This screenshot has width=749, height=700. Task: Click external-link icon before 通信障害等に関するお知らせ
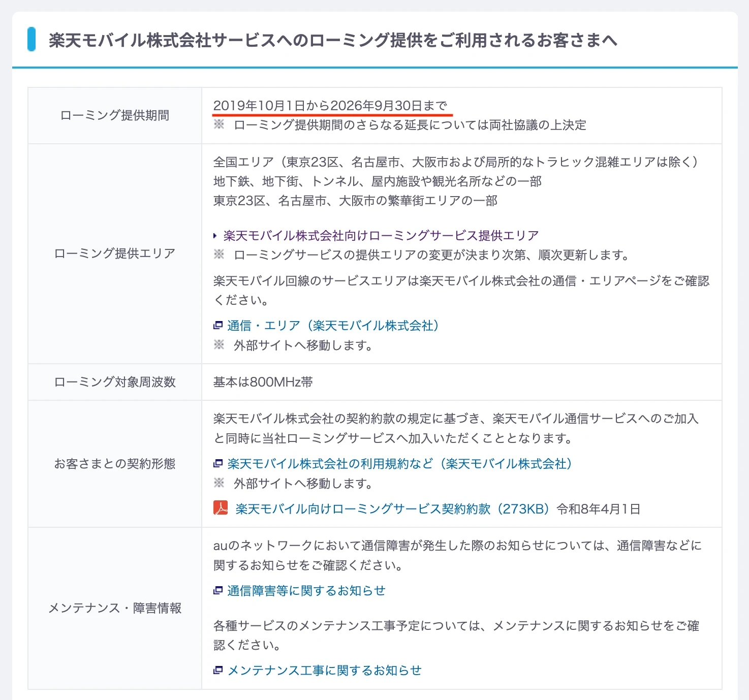pos(218,590)
